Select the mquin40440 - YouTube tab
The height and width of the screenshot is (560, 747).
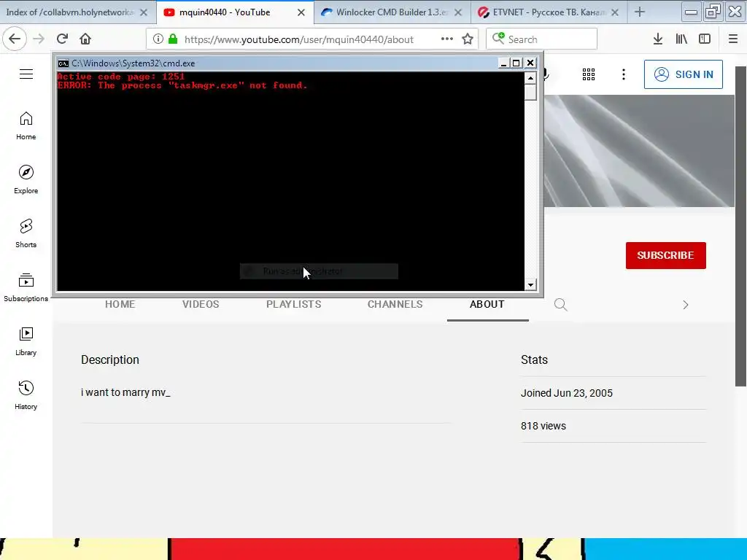click(225, 12)
